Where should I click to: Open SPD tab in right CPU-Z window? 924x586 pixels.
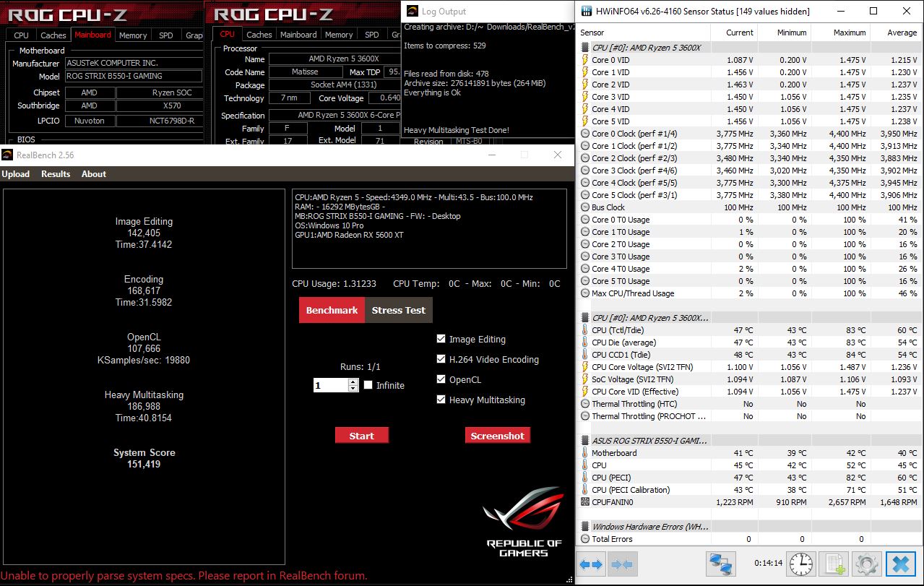click(x=371, y=35)
